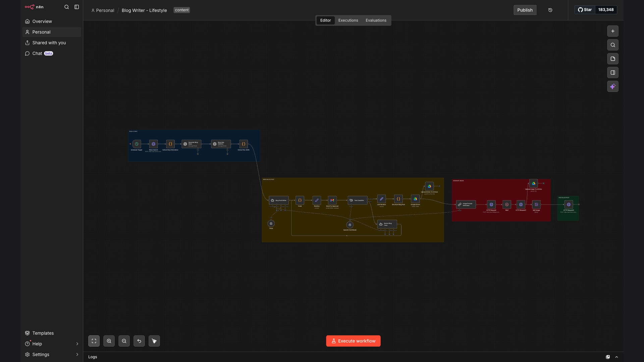Select the HTTP Request node after Image Prompt Generator
Screen dimensions: 644x362
point(491,204)
